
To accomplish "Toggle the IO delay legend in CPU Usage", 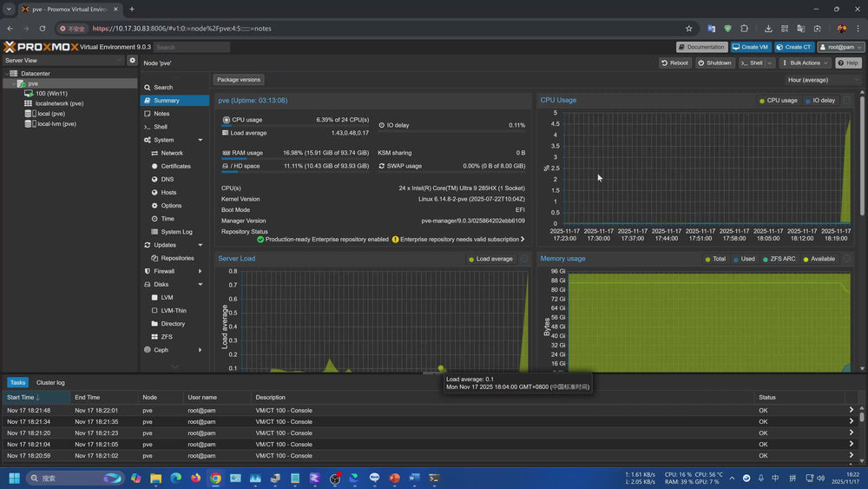I will [x=820, y=101].
